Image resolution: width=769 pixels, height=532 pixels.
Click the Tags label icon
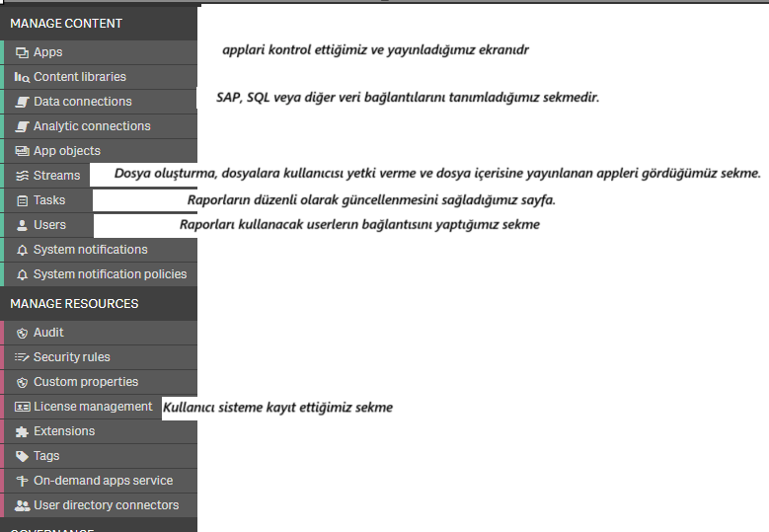point(22,456)
